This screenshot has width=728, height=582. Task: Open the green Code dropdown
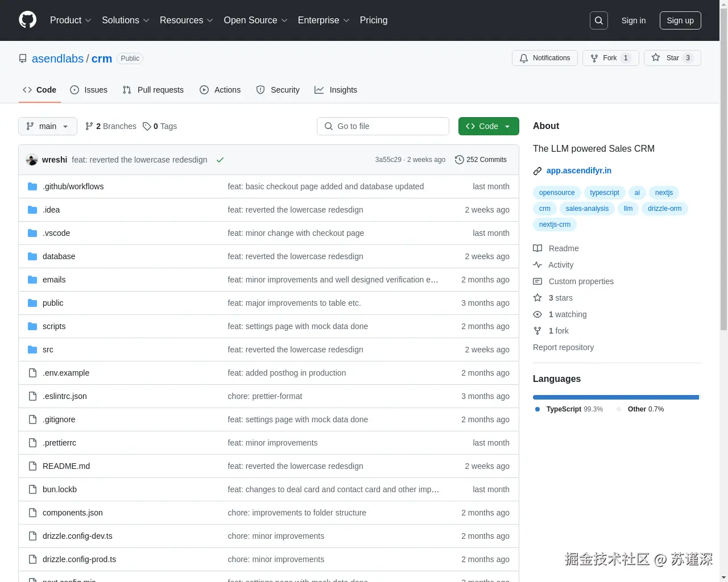tap(488, 126)
